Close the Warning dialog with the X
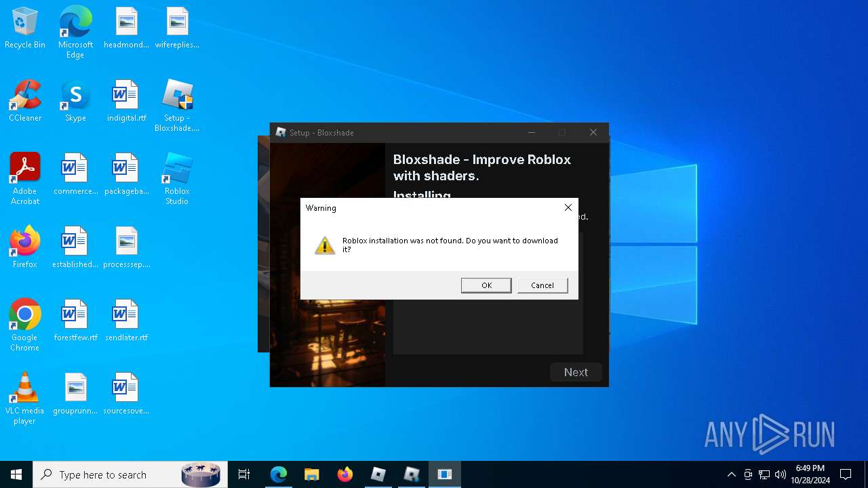Screen dimensions: 868x488 click(568, 208)
